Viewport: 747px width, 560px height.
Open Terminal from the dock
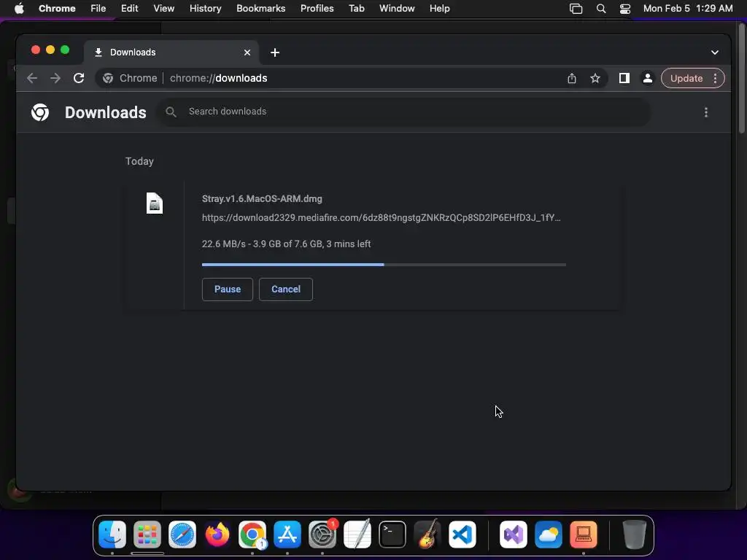click(x=392, y=534)
